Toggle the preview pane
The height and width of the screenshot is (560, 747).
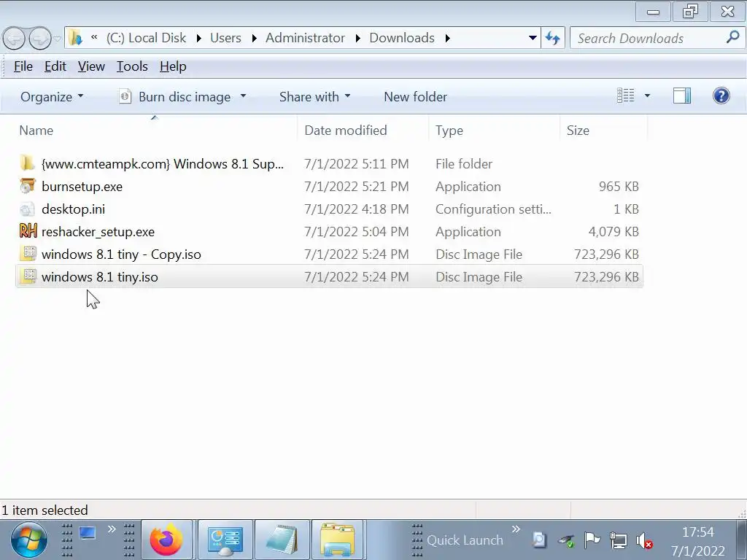tap(682, 96)
